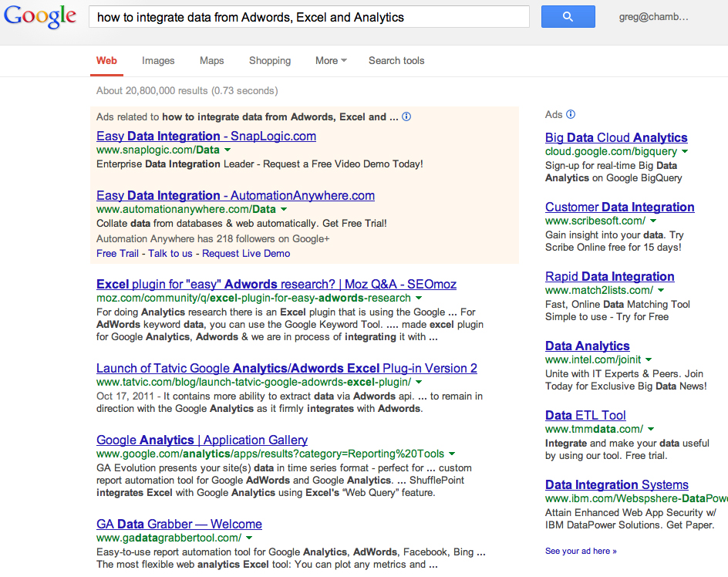The image size is (728, 577).
Task: Open Data Integration Systems IBM ad
Action: point(617,484)
